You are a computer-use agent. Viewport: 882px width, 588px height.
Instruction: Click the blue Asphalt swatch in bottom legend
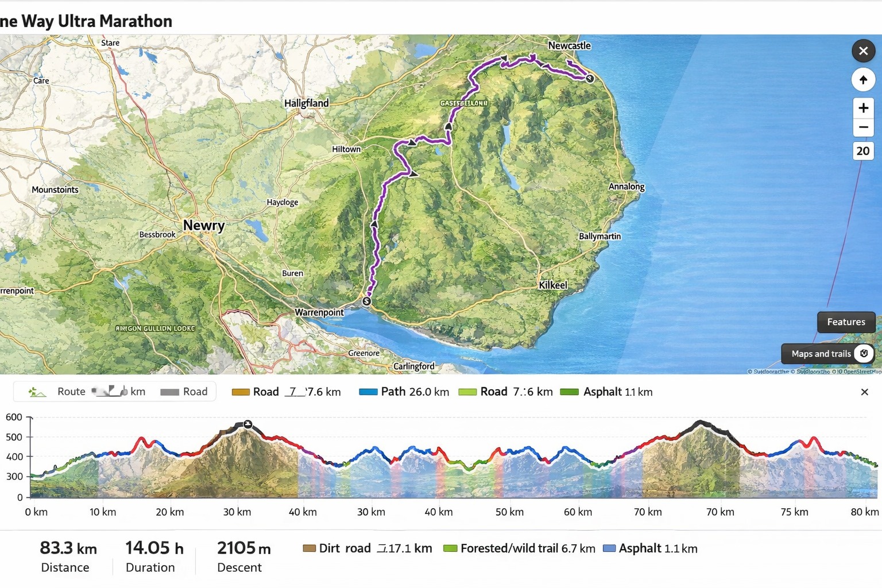(x=609, y=548)
